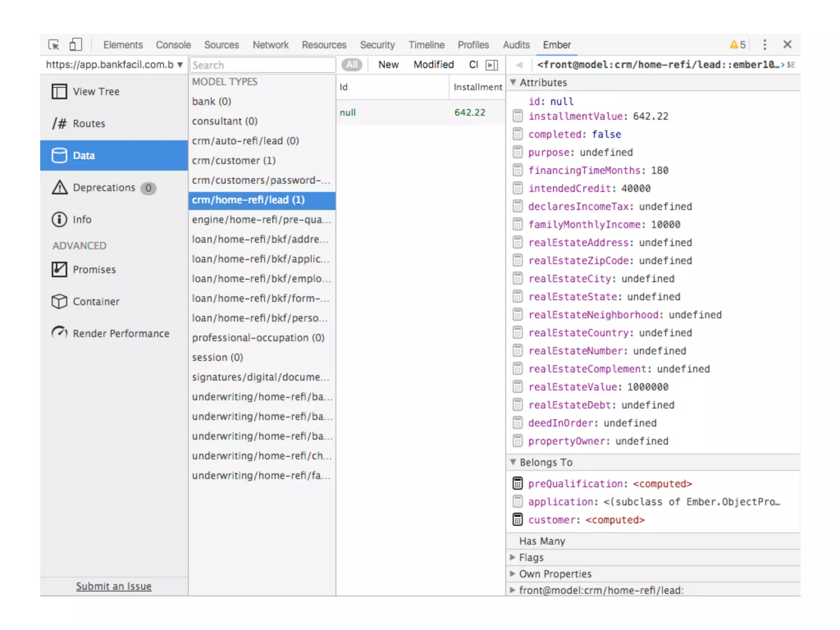Open the Promises panel
The width and height of the screenshot is (840, 630).
pyautogui.click(x=94, y=269)
